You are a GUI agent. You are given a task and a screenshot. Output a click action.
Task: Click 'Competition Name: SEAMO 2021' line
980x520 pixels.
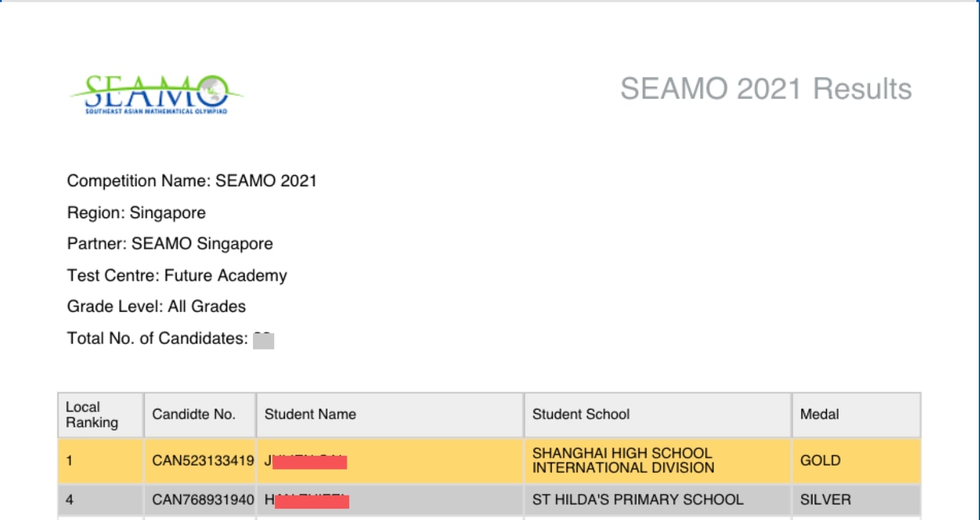(x=192, y=181)
